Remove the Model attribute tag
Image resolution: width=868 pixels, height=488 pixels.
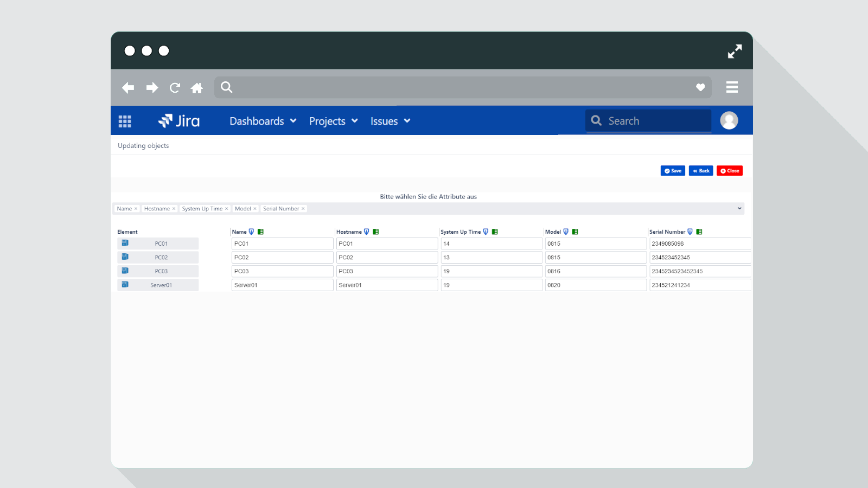[254, 209]
